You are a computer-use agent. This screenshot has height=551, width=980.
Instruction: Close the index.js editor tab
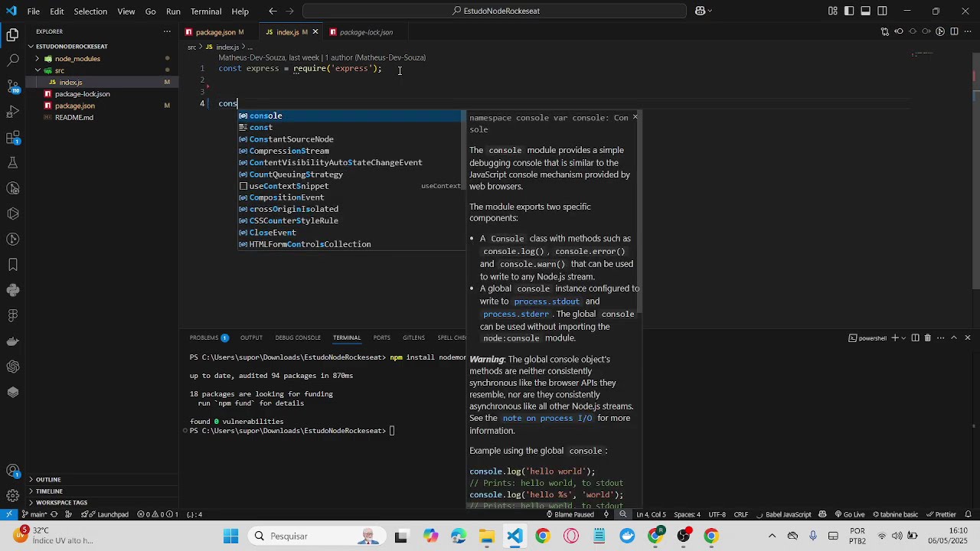[x=315, y=32]
